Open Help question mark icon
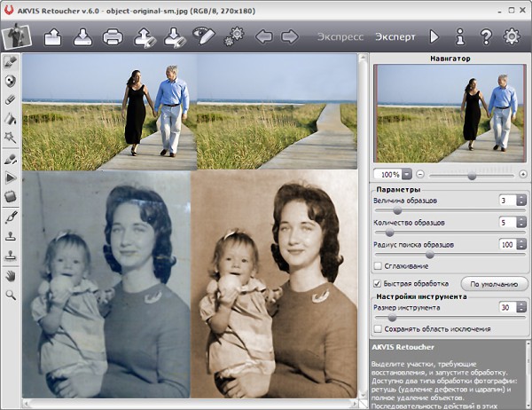The height and width of the screenshot is (410, 532). pos(486,36)
